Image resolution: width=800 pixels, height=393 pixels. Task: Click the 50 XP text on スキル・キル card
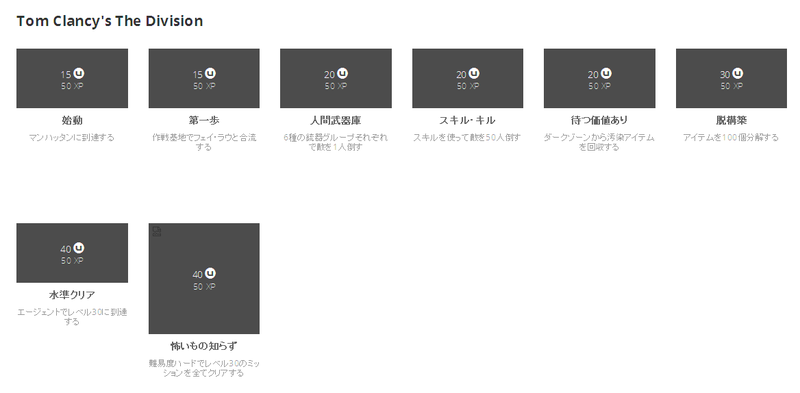tap(468, 86)
